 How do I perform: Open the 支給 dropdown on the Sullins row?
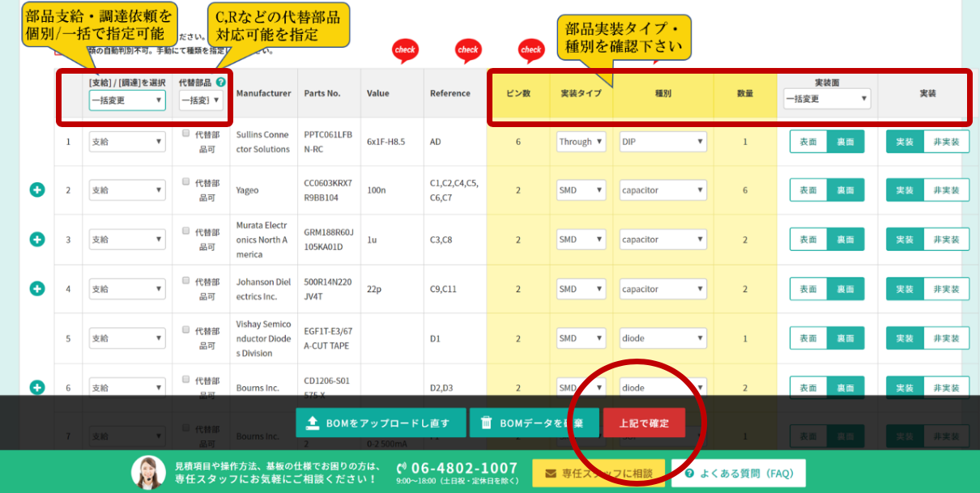127,142
